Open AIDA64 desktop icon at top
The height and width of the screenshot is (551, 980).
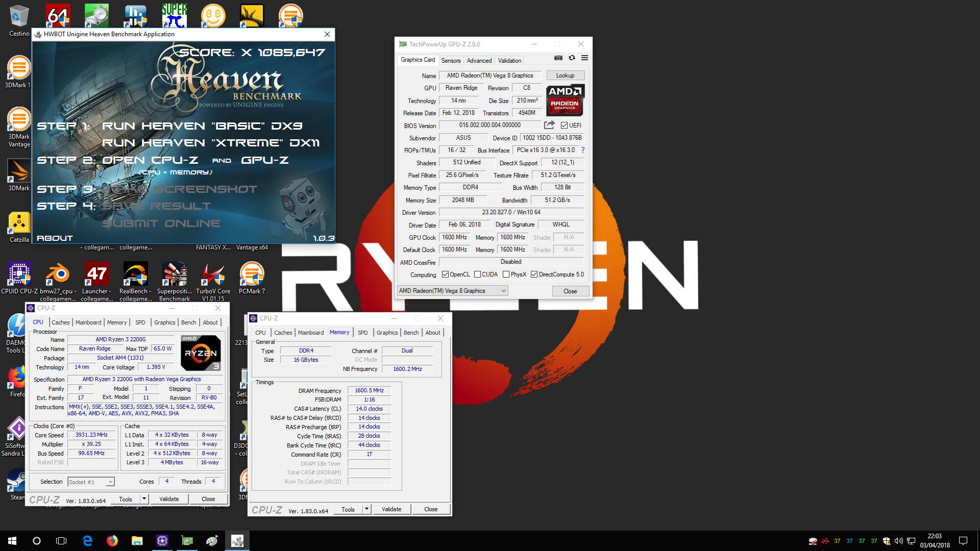[x=58, y=15]
